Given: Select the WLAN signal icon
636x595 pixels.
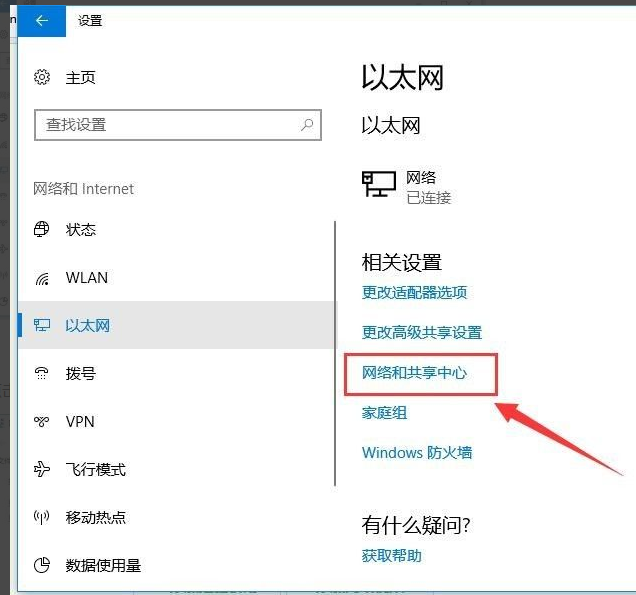Looking at the screenshot, I should pyautogui.click(x=42, y=278).
